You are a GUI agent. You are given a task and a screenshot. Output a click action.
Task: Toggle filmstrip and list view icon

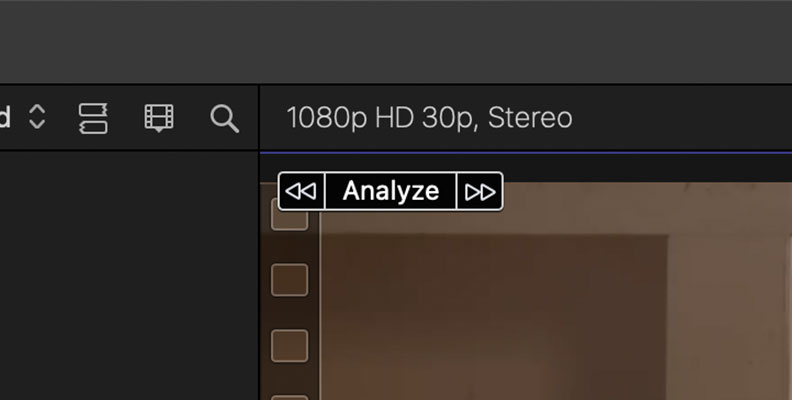click(93, 119)
